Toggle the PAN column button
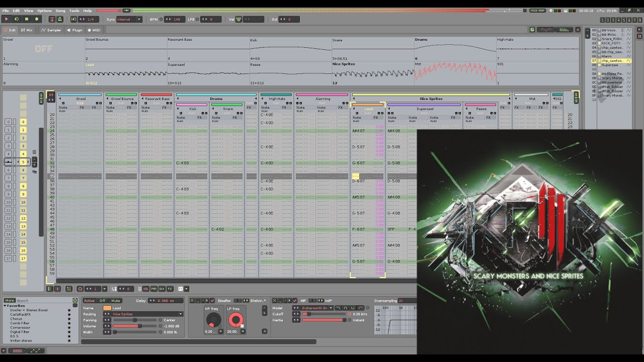 tap(154, 289)
